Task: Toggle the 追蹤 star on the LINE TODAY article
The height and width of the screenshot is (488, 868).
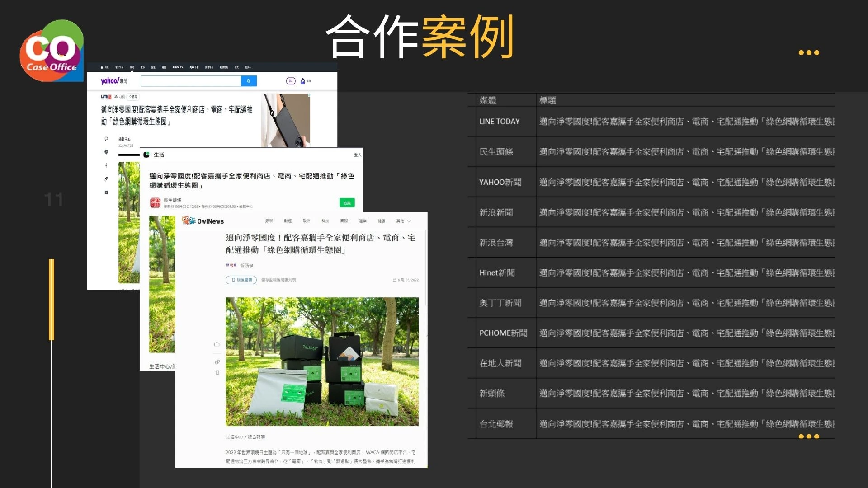Action: [132, 96]
